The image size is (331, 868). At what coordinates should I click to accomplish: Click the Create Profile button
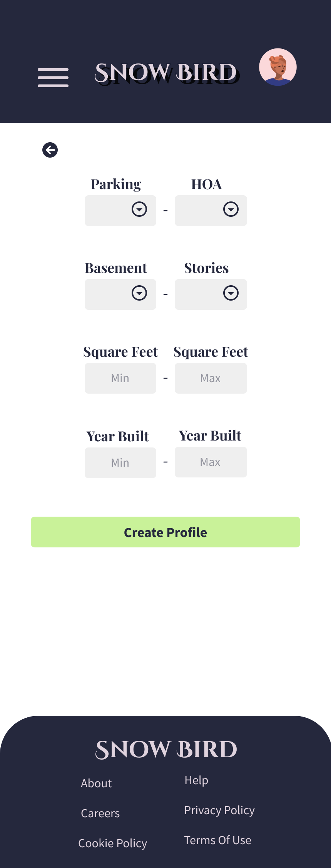(165, 532)
